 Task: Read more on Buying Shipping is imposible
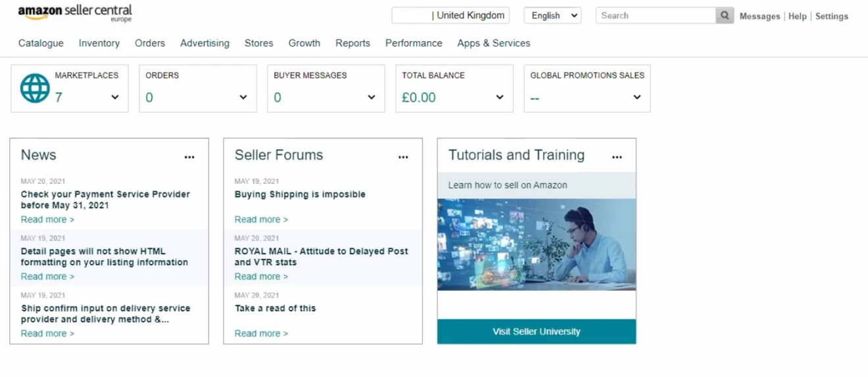click(261, 219)
